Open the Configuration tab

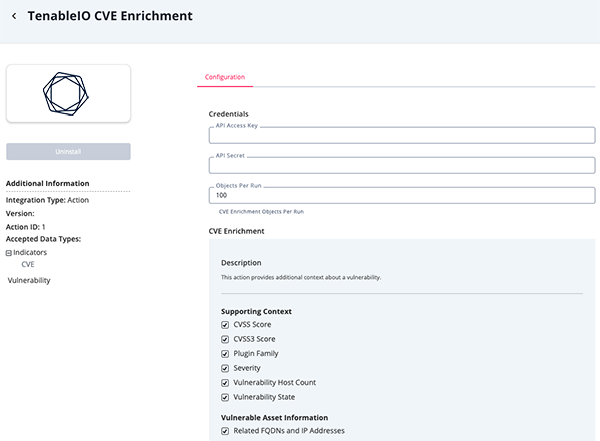pos(225,77)
